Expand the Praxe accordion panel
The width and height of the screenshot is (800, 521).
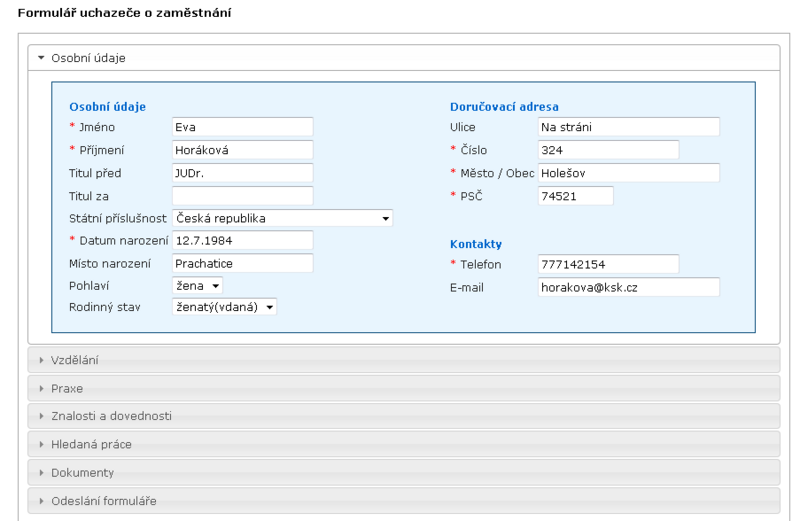pyautogui.click(x=404, y=388)
